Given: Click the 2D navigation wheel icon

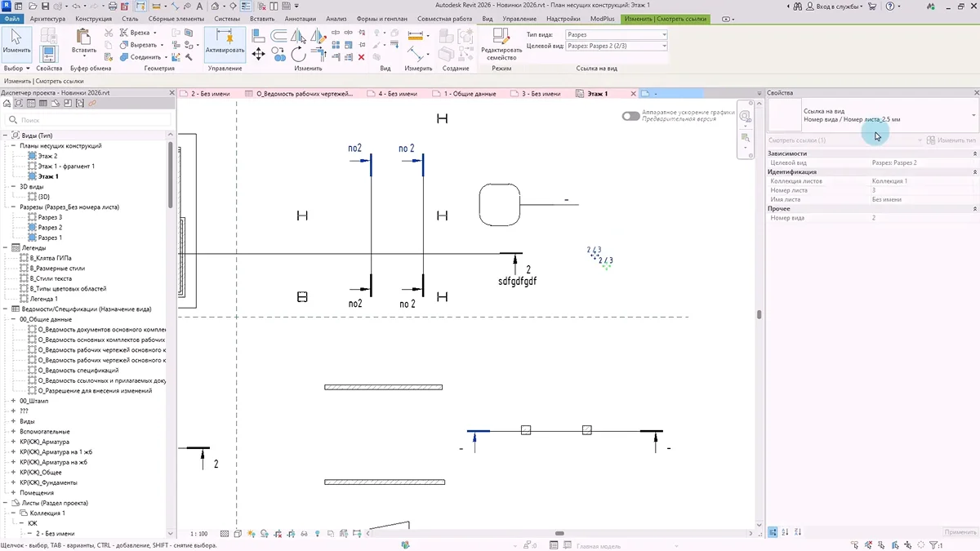Looking at the screenshot, I should 745,117.
